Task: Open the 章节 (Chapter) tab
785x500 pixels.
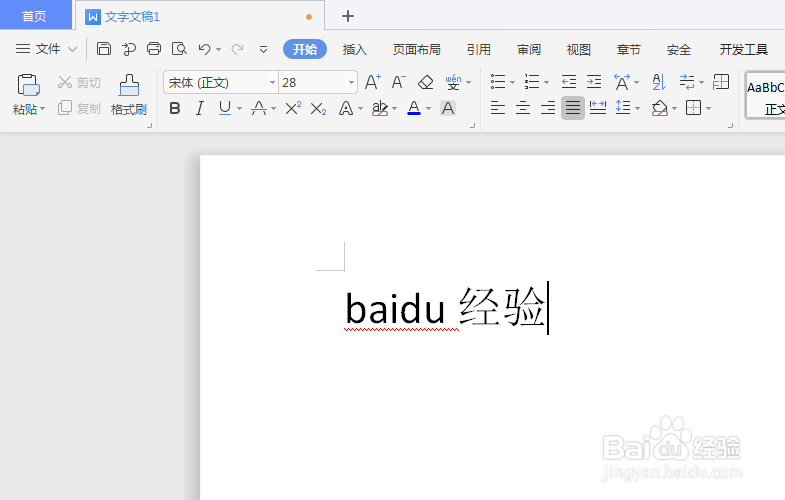Action: point(629,49)
